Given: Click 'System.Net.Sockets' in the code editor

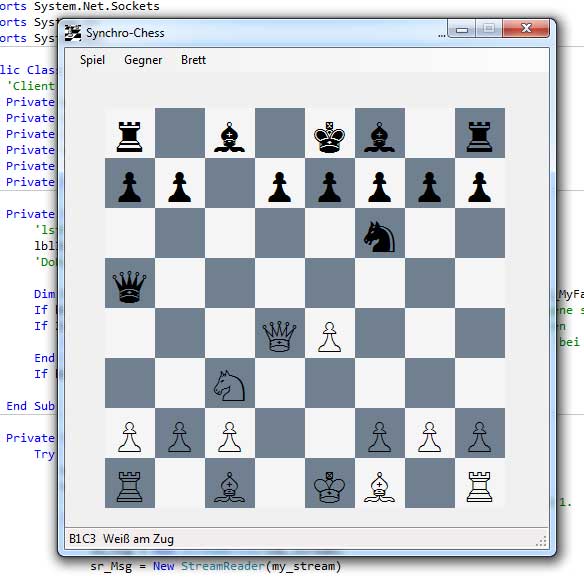Looking at the screenshot, I should [96, 6].
